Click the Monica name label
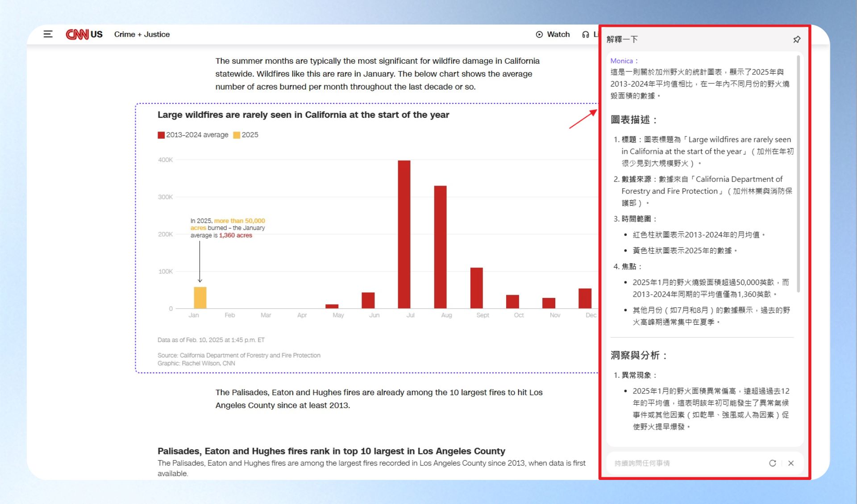The width and height of the screenshot is (857, 504). click(622, 61)
